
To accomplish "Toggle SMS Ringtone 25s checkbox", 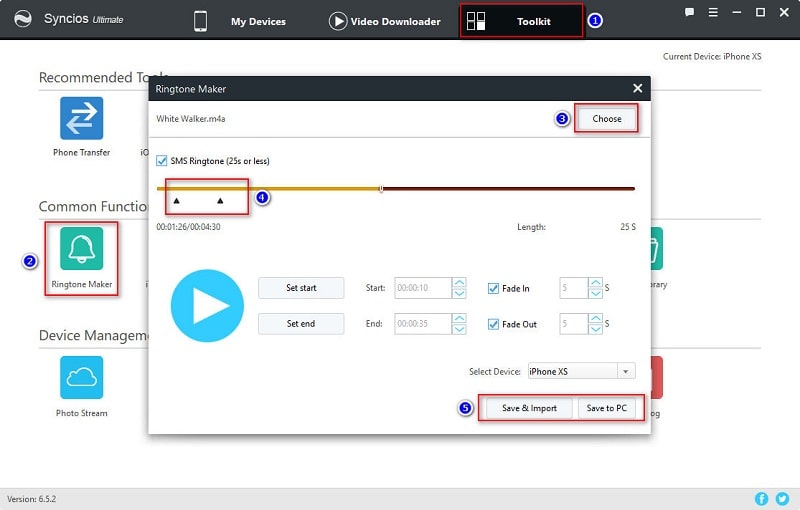I will coord(163,160).
